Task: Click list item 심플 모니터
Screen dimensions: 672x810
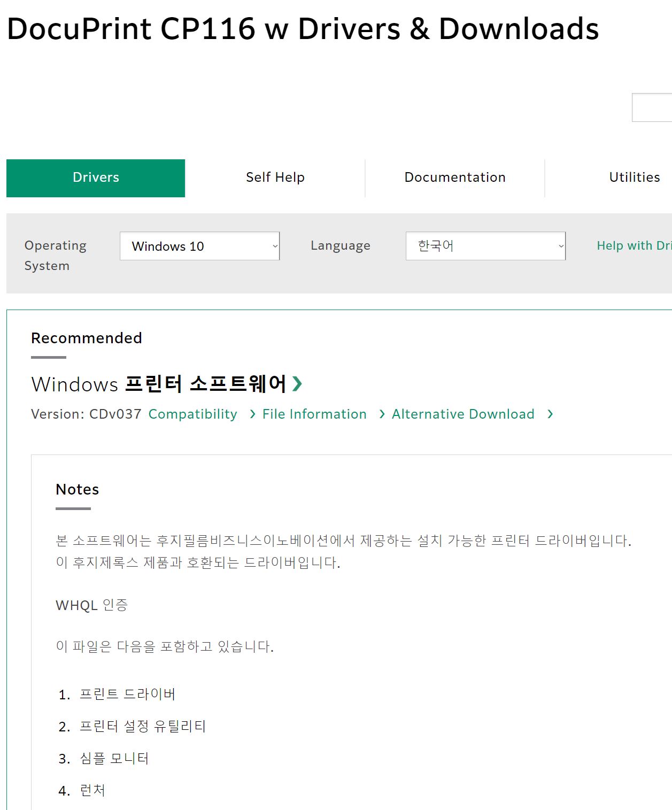Action: click(114, 758)
